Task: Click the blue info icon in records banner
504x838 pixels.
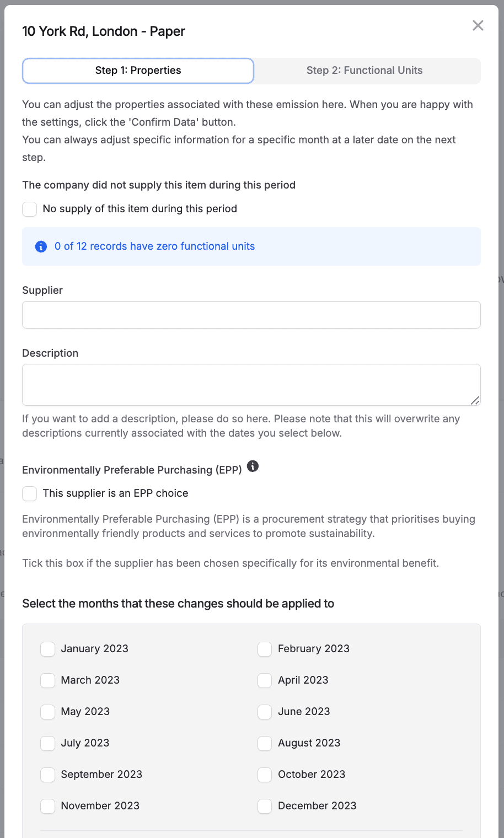Action: click(x=41, y=246)
